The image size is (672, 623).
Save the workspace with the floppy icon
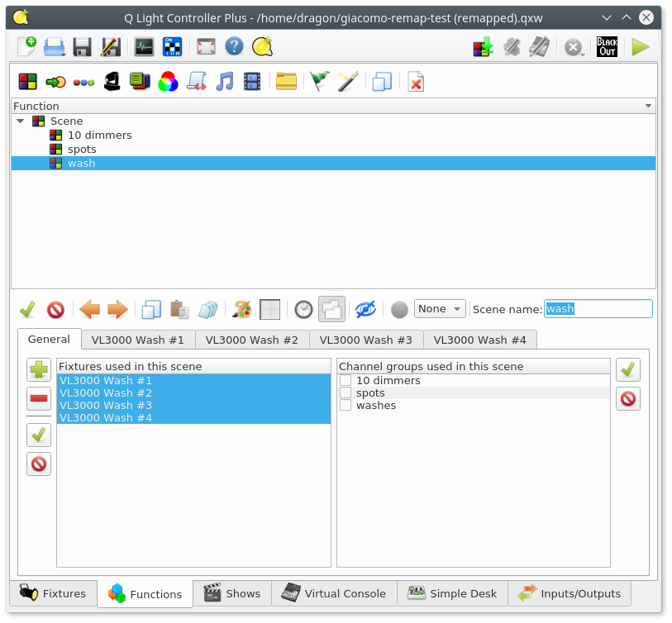pyautogui.click(x=83, y=47)
